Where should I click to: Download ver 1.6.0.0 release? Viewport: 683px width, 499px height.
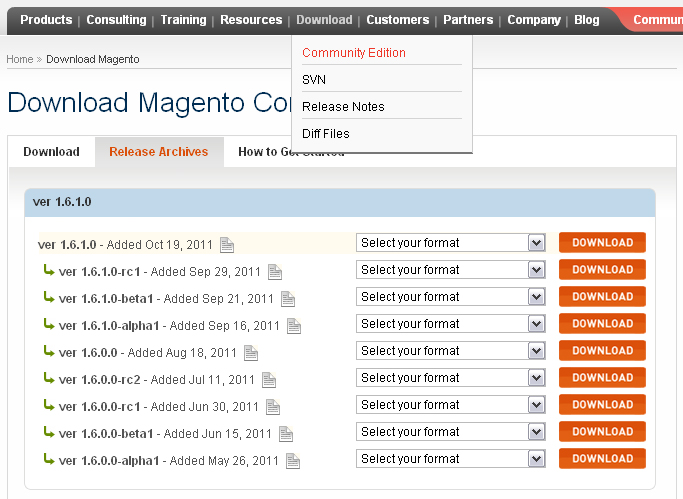point(602,351)
